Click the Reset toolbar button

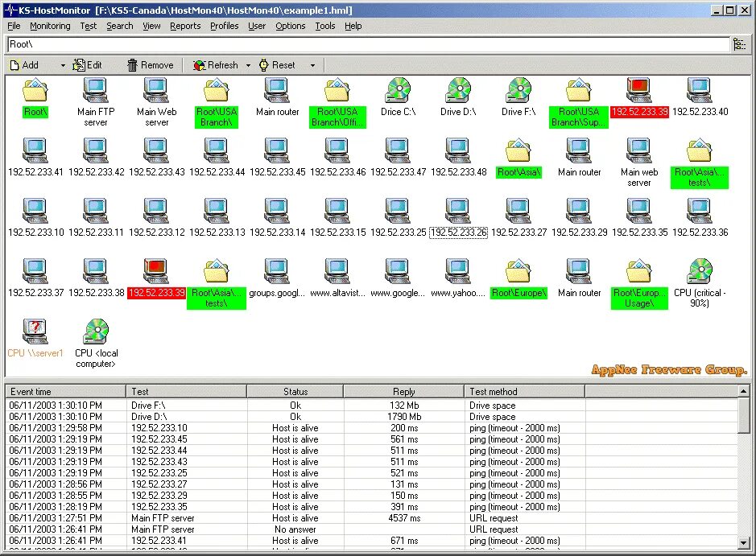(277, 65)
